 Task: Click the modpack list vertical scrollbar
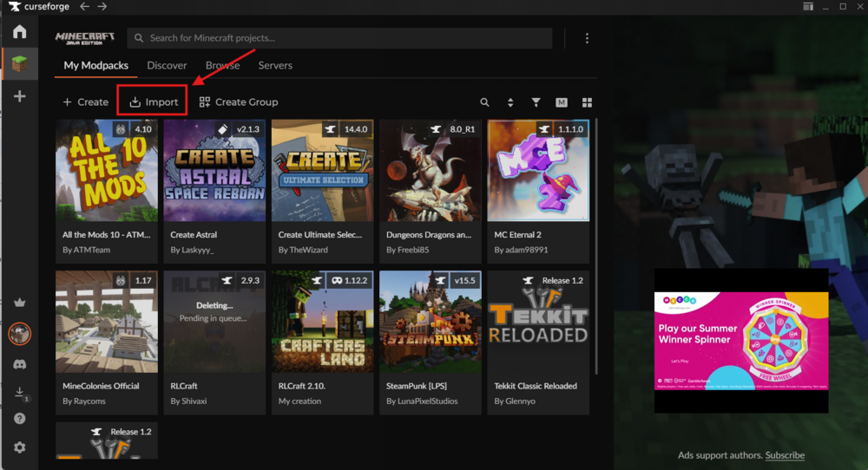pyautogui.click(x=595, y=243)
